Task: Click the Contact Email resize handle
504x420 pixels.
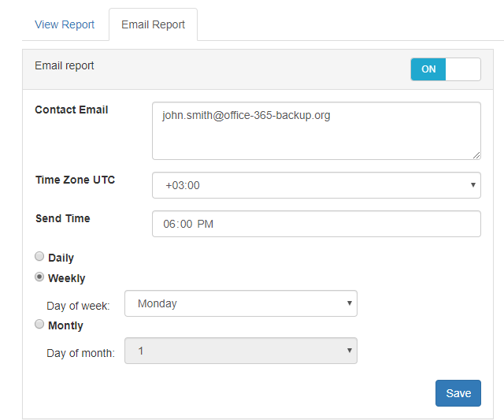Action: pyautogui.click(x=476, y=155)
